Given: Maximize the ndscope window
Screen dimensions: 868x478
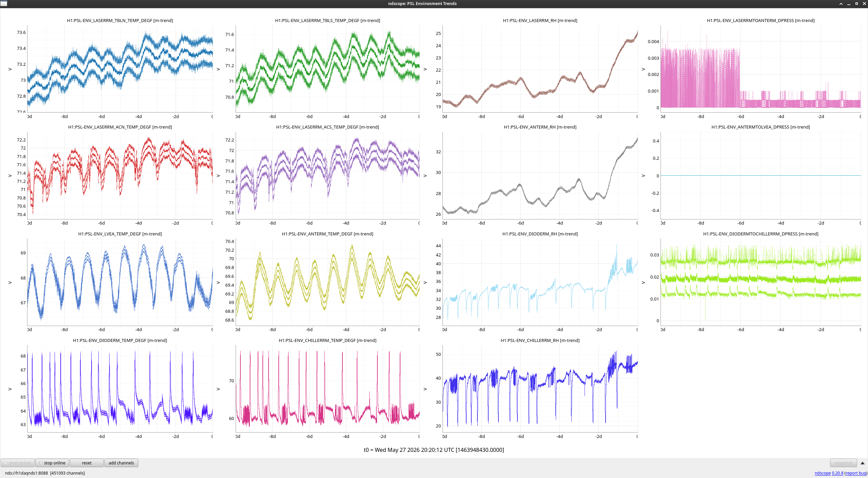Looking at the screenshot, I should (856, 4).
